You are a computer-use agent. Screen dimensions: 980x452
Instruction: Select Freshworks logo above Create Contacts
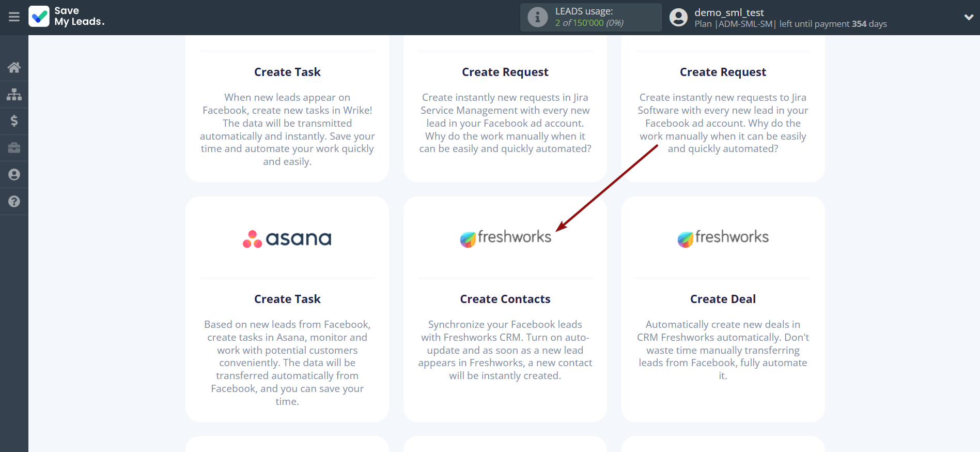[x=505, y=238]
